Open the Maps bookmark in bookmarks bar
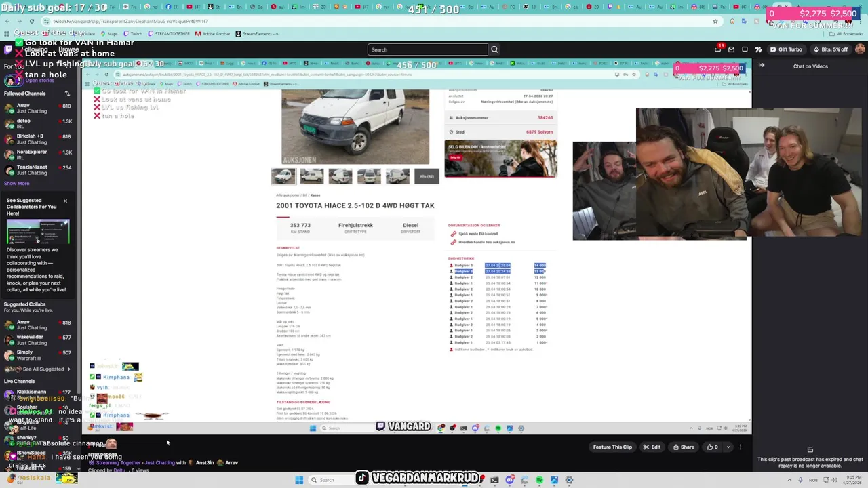The image size is (868, 488). tap(109, 33)
